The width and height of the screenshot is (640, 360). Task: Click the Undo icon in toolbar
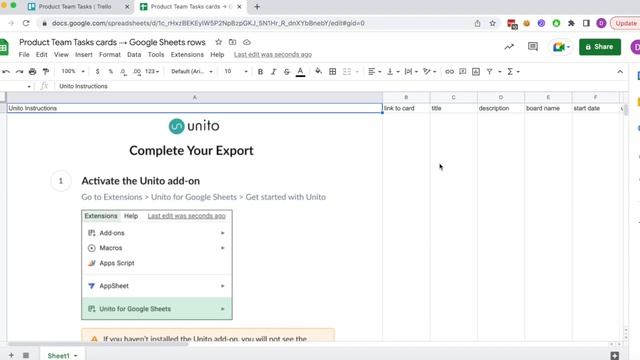[6, 72]
